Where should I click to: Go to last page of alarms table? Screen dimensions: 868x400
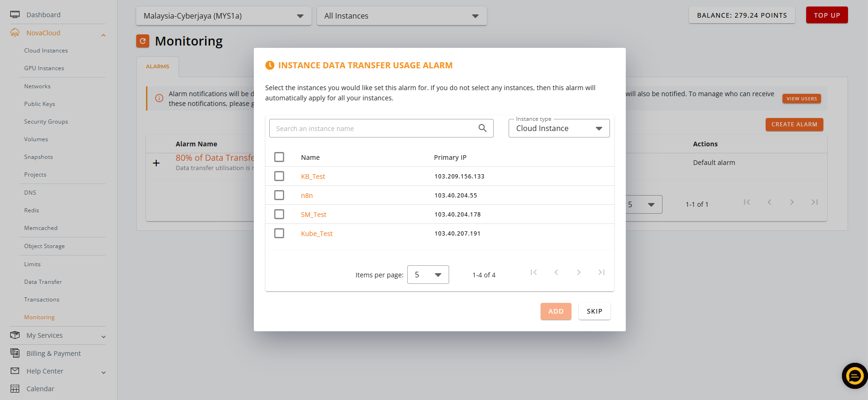click(x=815, y=202)
